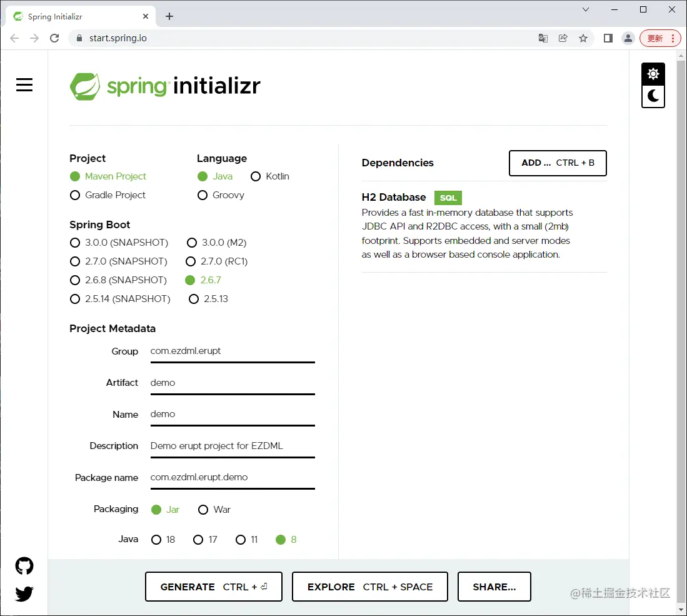
Task: Reload the browser page
Action: pos(54,38)
